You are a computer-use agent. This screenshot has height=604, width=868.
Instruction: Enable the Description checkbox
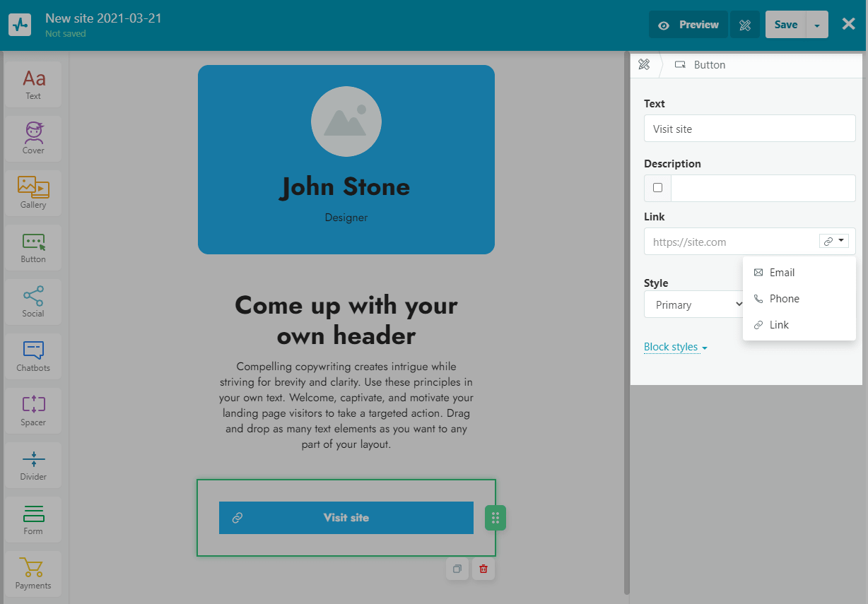click(x=658, y=188)
